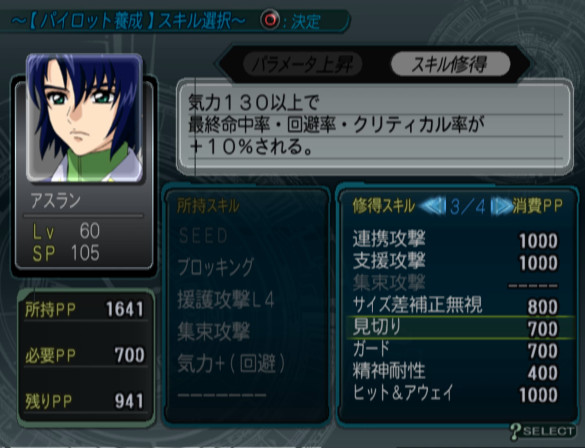The width and height of the screenshot is (585, 448).
Task: Click 援護攻撃L4 in owned skills
Action: point(226,300)
